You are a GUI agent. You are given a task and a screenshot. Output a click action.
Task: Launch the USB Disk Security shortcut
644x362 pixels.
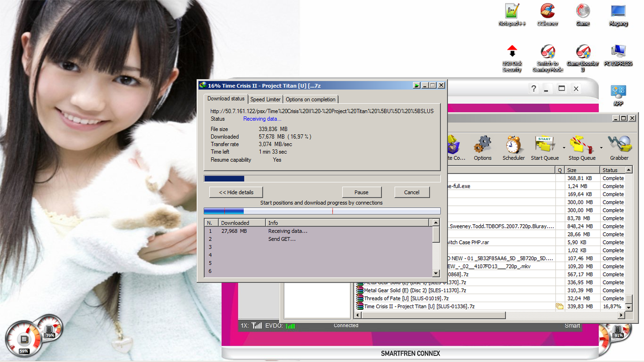click(512, 58)
